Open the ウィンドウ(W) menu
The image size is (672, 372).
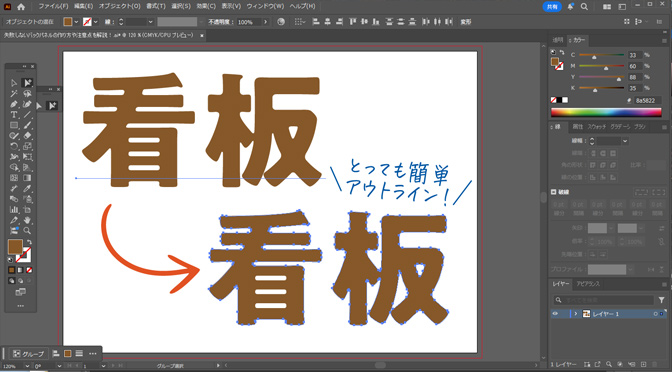265,6
